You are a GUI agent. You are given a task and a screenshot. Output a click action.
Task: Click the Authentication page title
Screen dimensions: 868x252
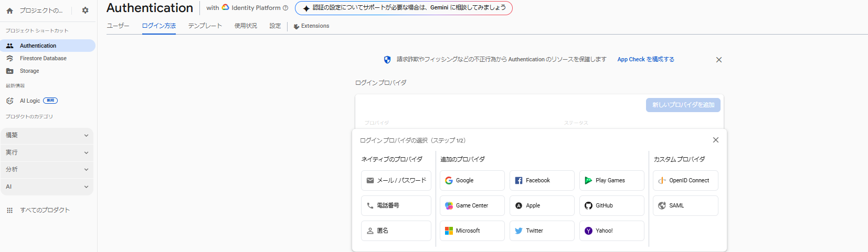[x=150, y=8]
